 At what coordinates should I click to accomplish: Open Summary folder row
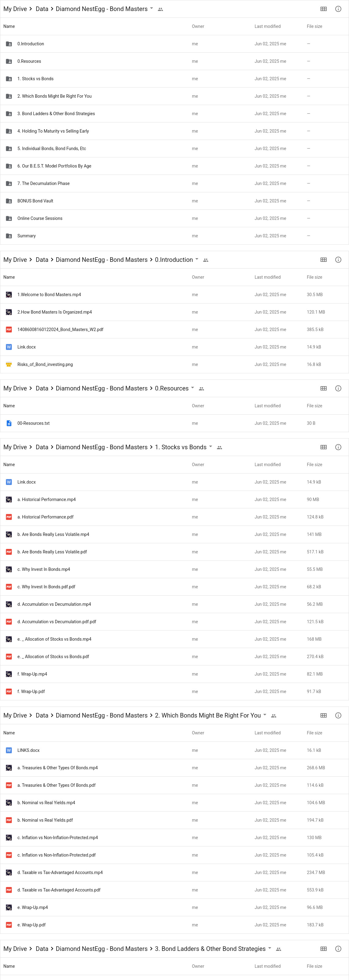[x=174, y=236]
